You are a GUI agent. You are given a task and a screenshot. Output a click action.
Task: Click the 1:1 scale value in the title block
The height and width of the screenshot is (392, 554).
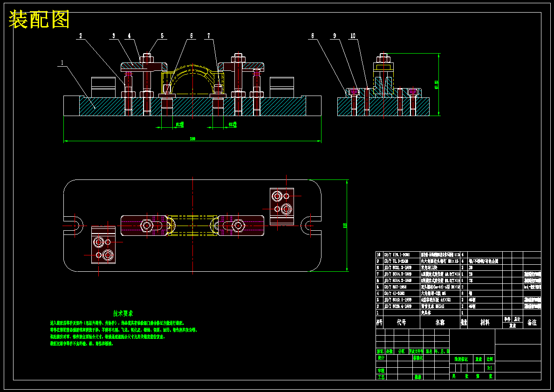tap(490, 368)
